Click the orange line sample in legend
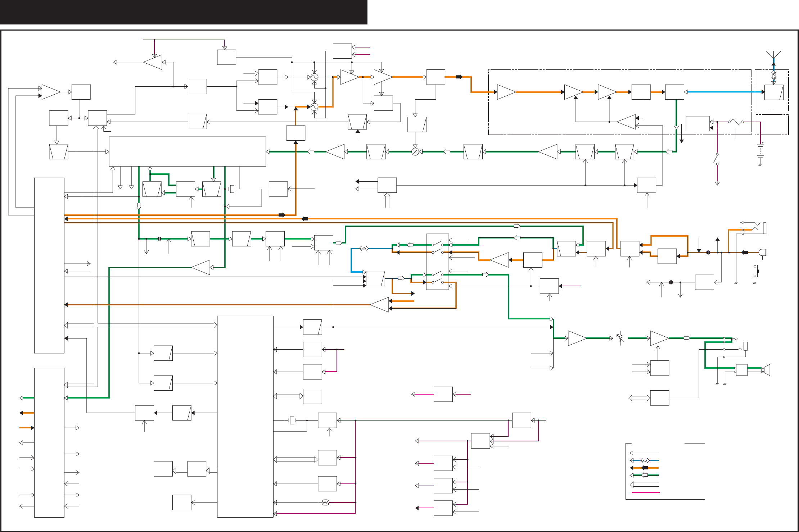 644,468
